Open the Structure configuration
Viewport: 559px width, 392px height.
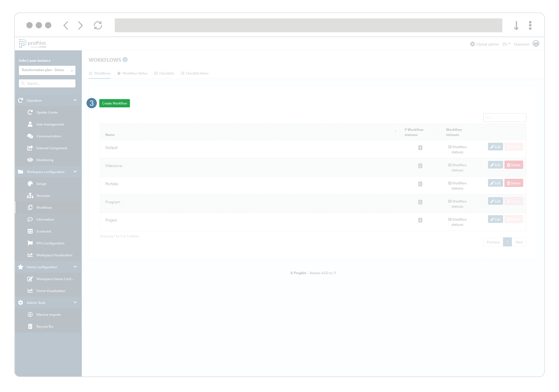pos(30,195)
